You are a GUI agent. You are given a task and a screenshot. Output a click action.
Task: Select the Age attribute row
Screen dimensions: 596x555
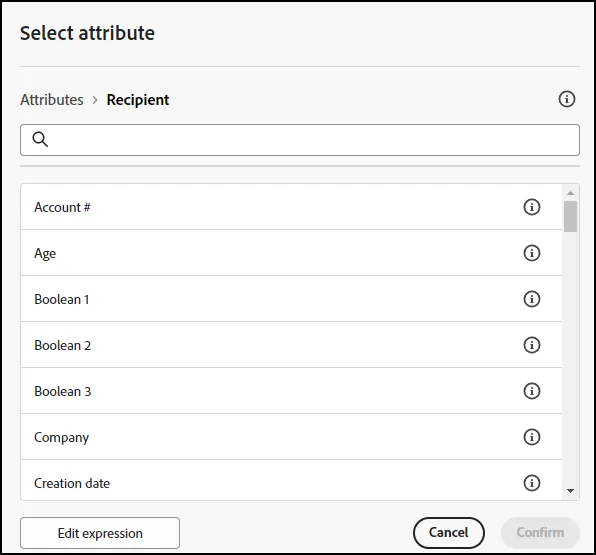[x=291, y=253]
